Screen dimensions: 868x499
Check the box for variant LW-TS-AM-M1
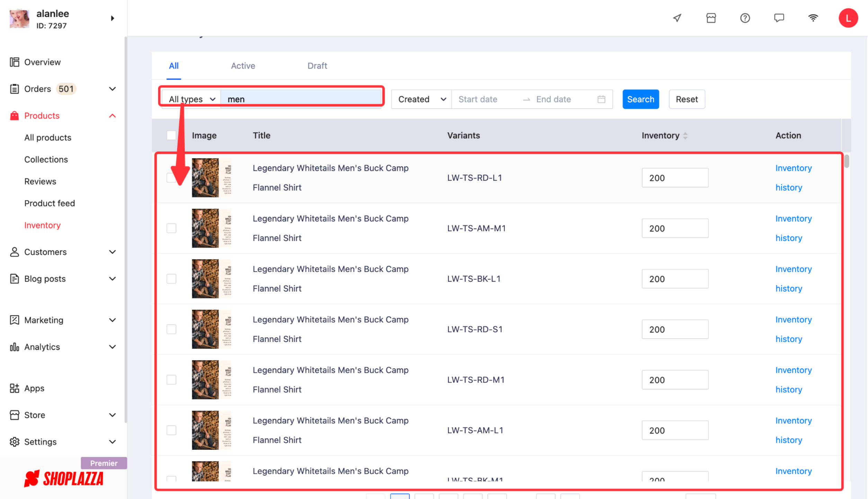(171, 228)
